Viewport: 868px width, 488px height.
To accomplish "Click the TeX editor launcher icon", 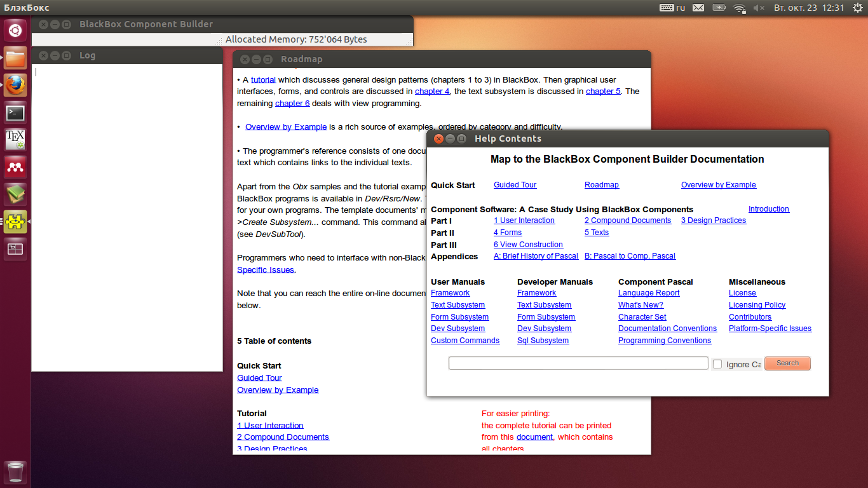I will click(x=15, y=140).
